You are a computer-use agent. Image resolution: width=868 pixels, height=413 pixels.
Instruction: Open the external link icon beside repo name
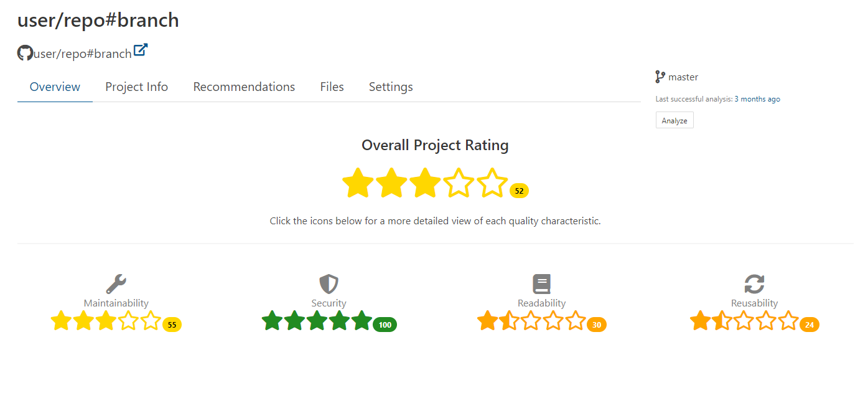pyautogui.click(x=141, y=50)
